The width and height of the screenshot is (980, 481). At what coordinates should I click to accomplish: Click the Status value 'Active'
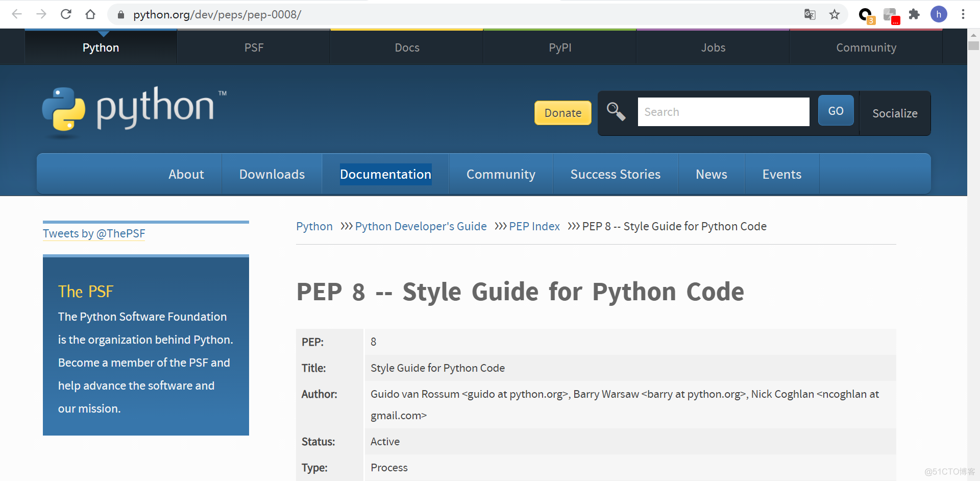click(x=385, y=441)
